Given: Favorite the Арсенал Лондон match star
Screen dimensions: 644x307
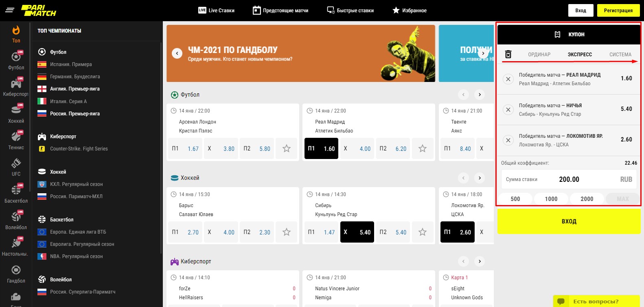Looking at the screenshot, I should tap(287, 148).
